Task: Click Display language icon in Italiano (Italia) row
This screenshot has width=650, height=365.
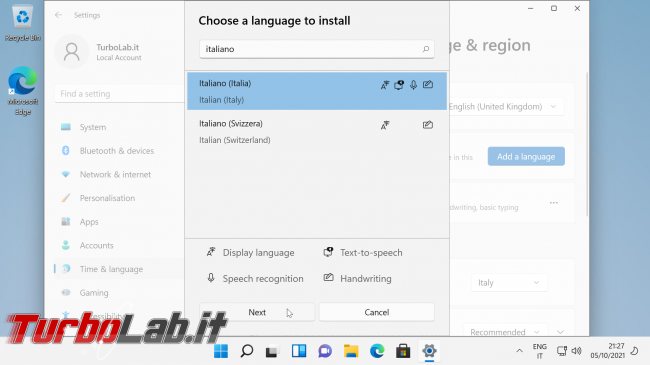Action: [385, 85]
